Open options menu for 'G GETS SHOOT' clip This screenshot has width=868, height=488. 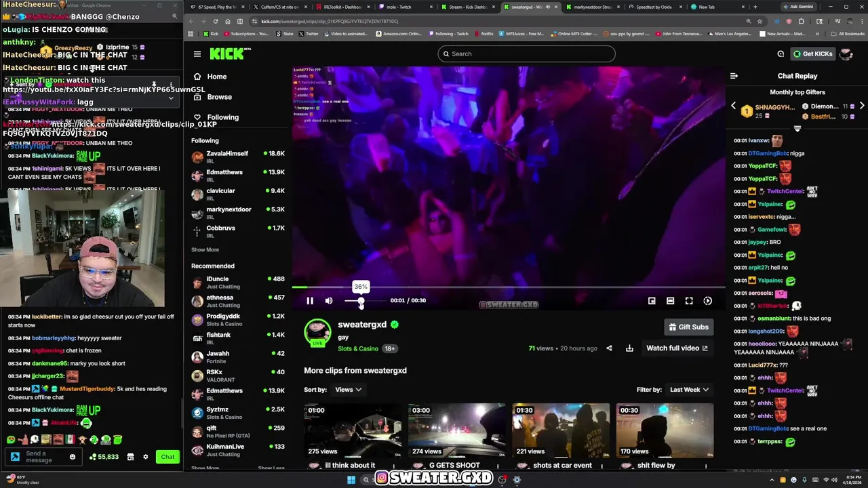point(498,466)
